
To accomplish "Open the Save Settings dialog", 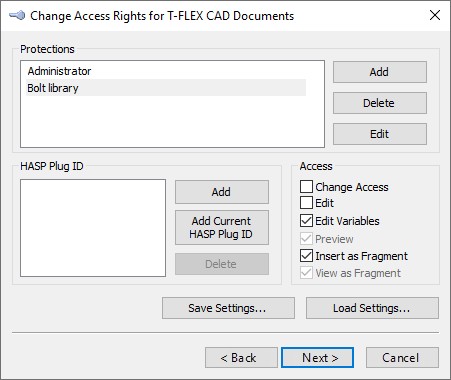I will click(228, 308).
